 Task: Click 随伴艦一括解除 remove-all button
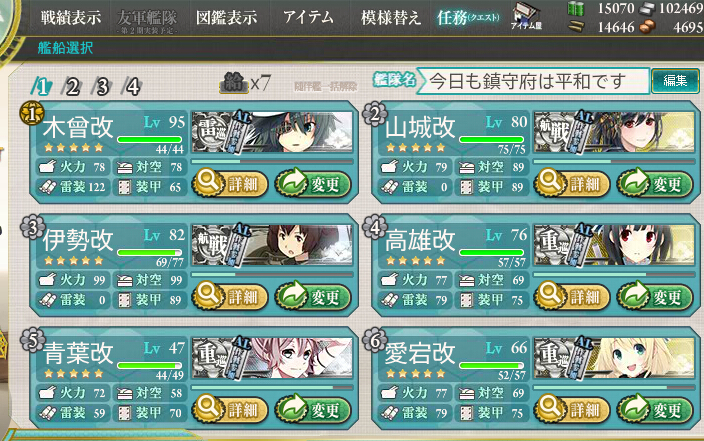pos(326,86)
